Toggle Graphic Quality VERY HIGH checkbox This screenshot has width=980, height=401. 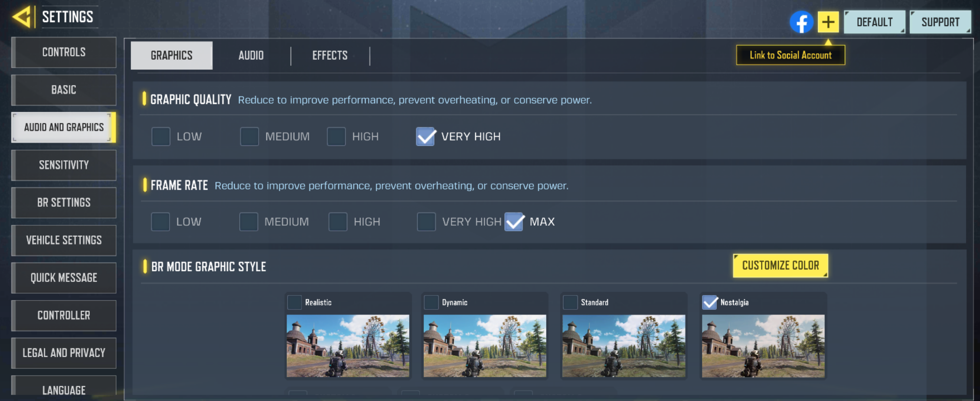pyautogui.click(x=425, y=137)
